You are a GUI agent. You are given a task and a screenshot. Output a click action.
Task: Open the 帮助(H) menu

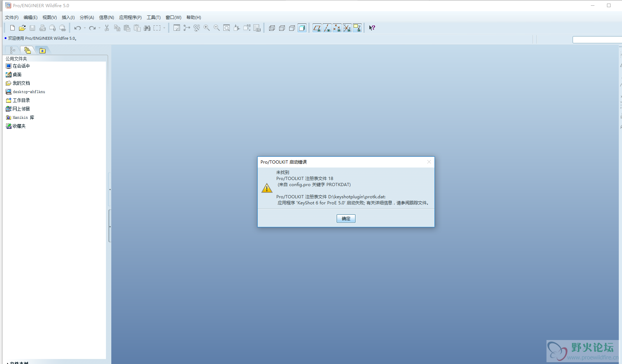pos(194,18)
